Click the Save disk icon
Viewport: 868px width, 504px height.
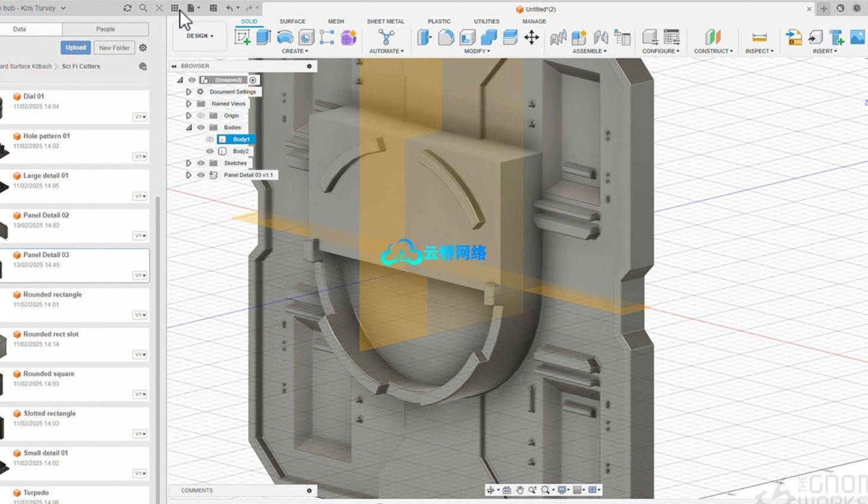click(x=213, y=8)
